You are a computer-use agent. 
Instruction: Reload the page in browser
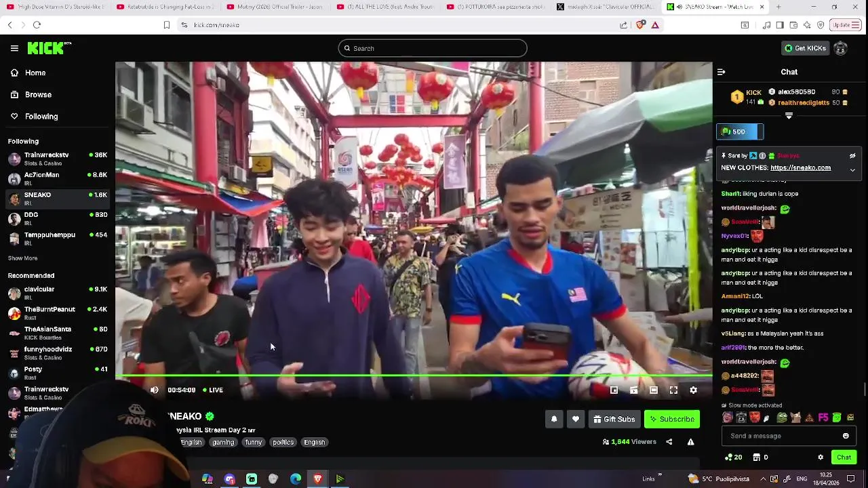coord(37,24)
